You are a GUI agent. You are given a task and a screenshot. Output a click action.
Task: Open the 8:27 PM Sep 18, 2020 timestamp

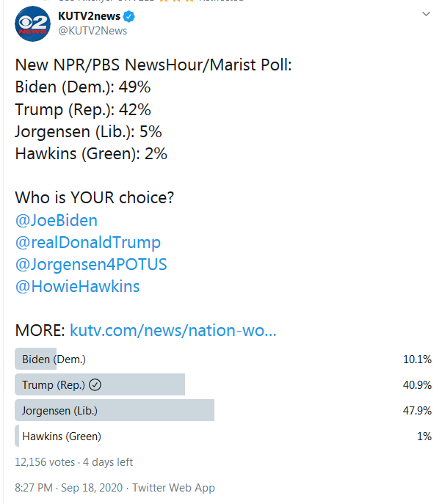pyautogui.click(x=69, y=488)
